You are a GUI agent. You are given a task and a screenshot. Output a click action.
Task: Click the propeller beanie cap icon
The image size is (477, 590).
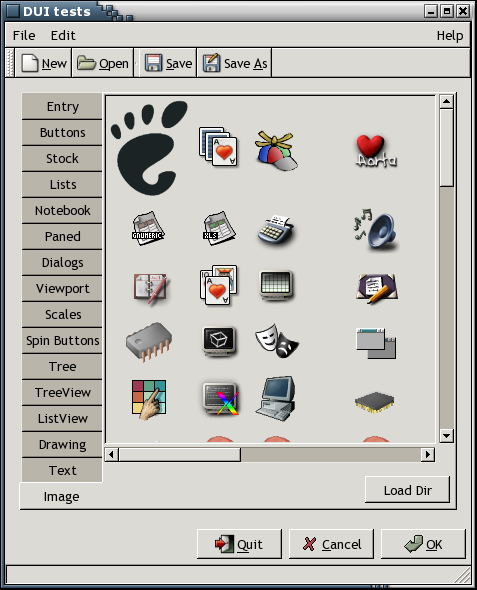[x=276, y=151]
